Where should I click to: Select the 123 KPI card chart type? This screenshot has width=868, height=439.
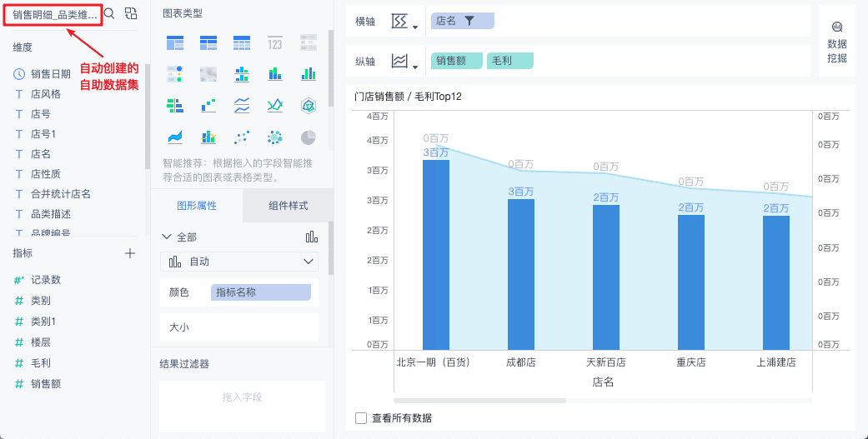click(x=275, y=42)
